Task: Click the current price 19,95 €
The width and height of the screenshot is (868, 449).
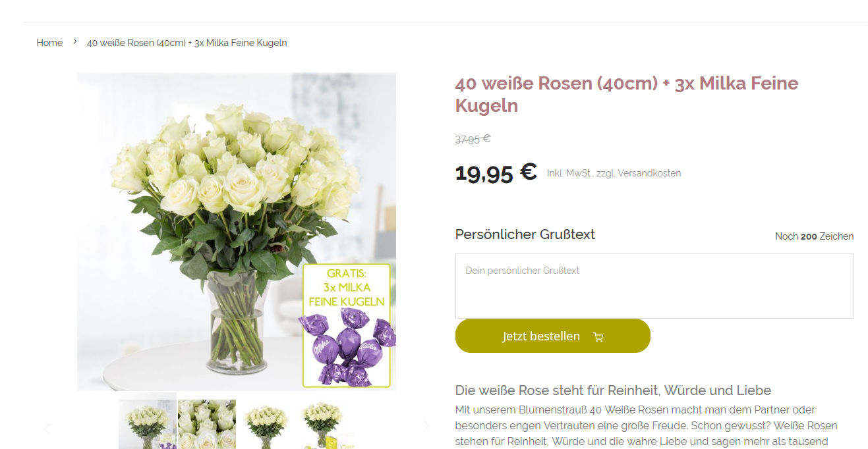Action: (x=496, y=173)
